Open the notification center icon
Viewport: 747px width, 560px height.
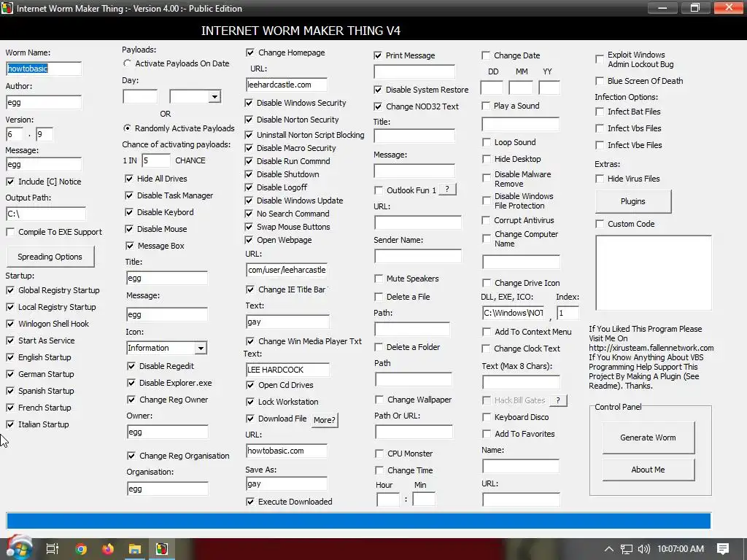click(723, 549)
